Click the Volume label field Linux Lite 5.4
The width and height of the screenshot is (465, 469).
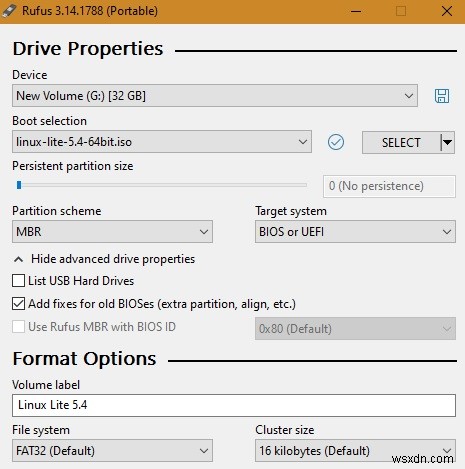coord(234,405)
